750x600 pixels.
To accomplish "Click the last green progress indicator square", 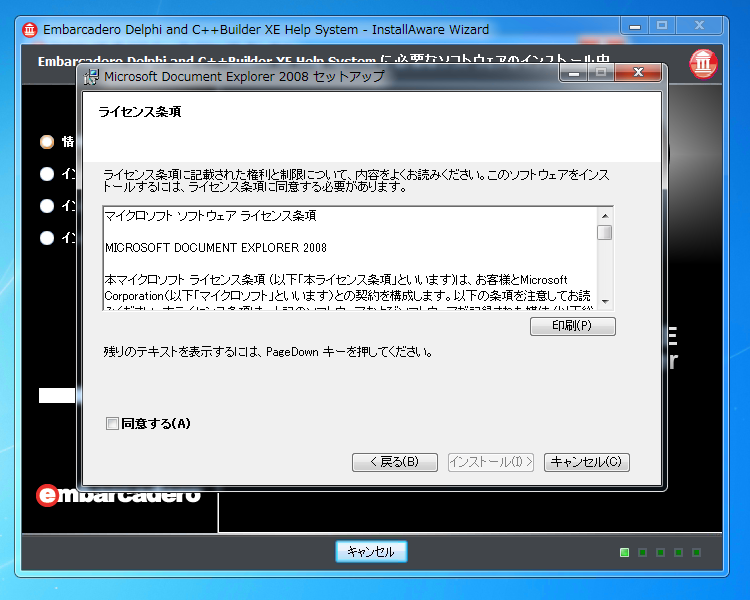I will point(696,553).
